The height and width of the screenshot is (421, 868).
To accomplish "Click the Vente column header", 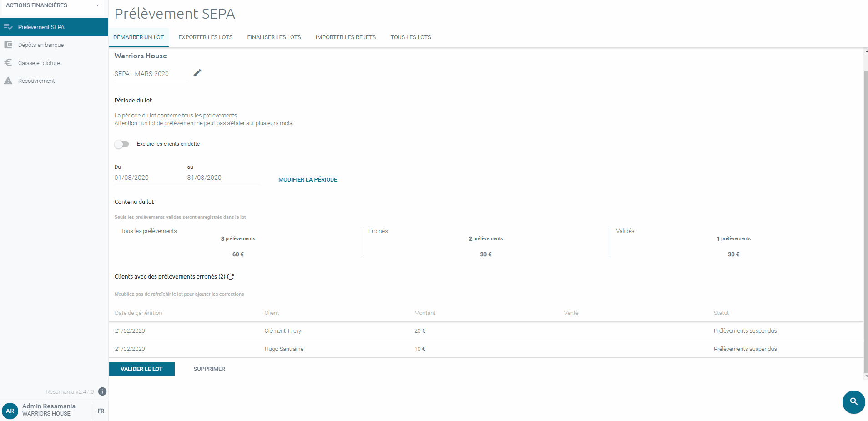I will click(571, 313).
